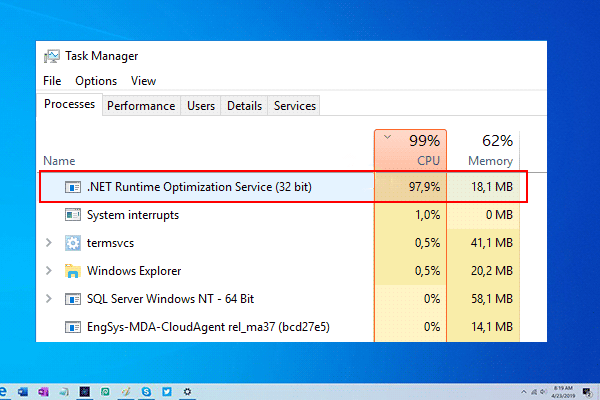Open Twitter from the taskbar
The width and height of the screenshot is (600, 400).
pyautogui.click(x=164, y=391)
